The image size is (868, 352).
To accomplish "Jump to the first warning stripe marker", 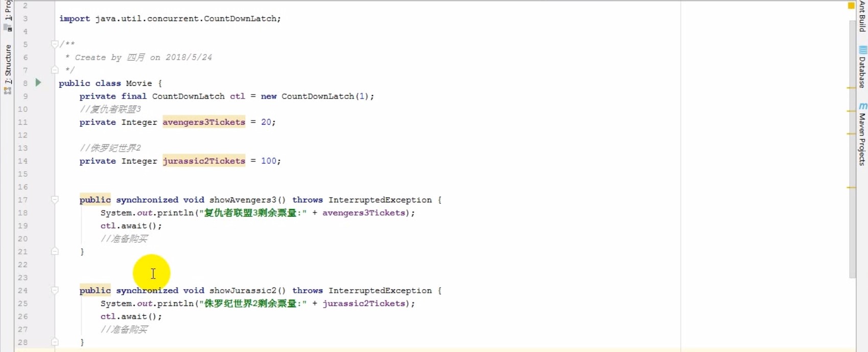I will [851, 88].
